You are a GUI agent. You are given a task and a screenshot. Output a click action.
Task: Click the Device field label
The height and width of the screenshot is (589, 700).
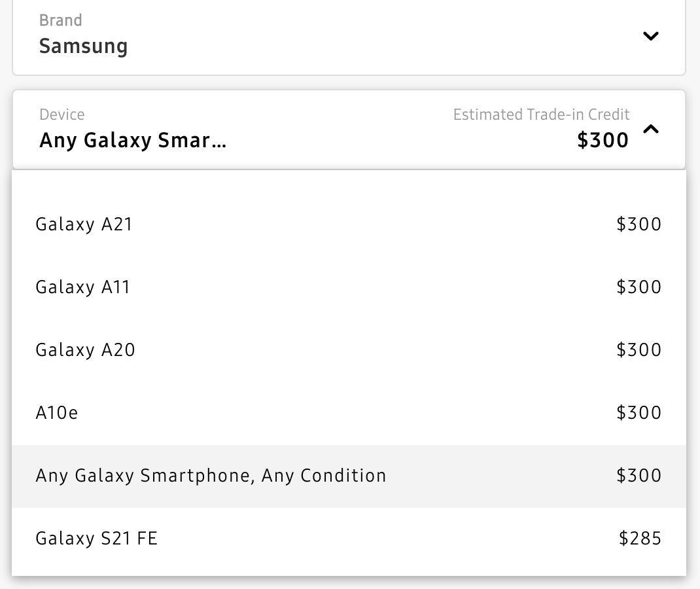61,115
